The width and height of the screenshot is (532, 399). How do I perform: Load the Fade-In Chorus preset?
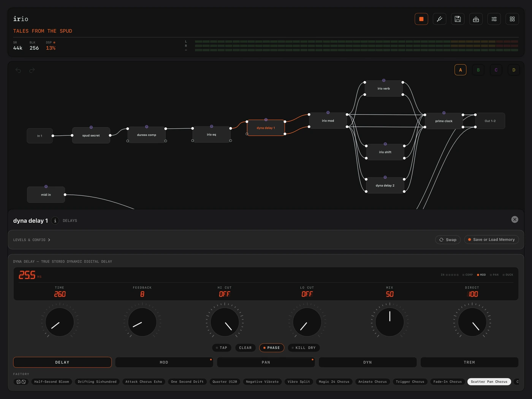[448, 382]
